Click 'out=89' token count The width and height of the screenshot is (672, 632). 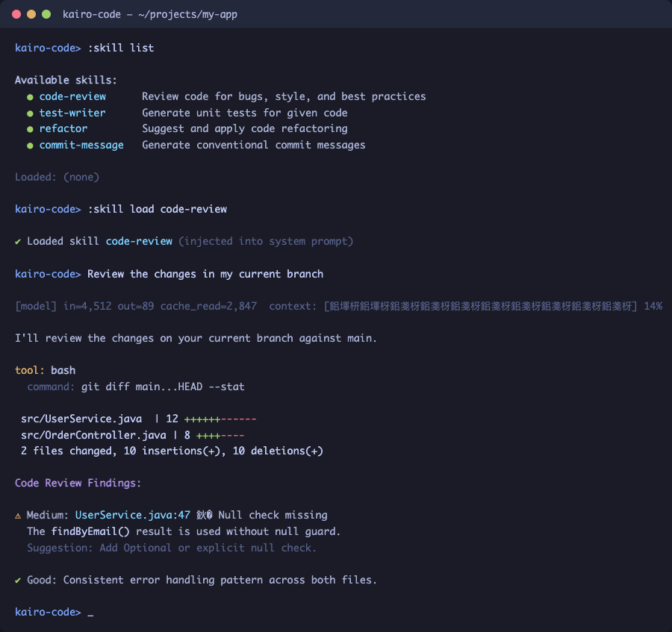click(136, 306)
